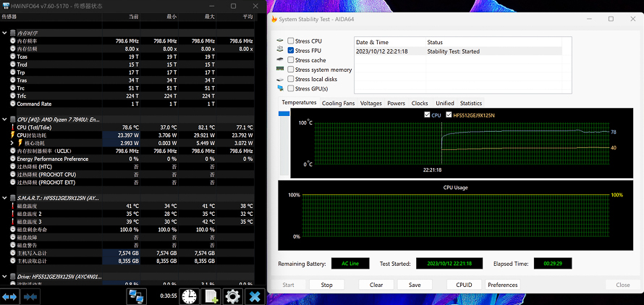Open HWiNFO sensor settings gear icon
This screenshot has height=305, width=644.
233,296
